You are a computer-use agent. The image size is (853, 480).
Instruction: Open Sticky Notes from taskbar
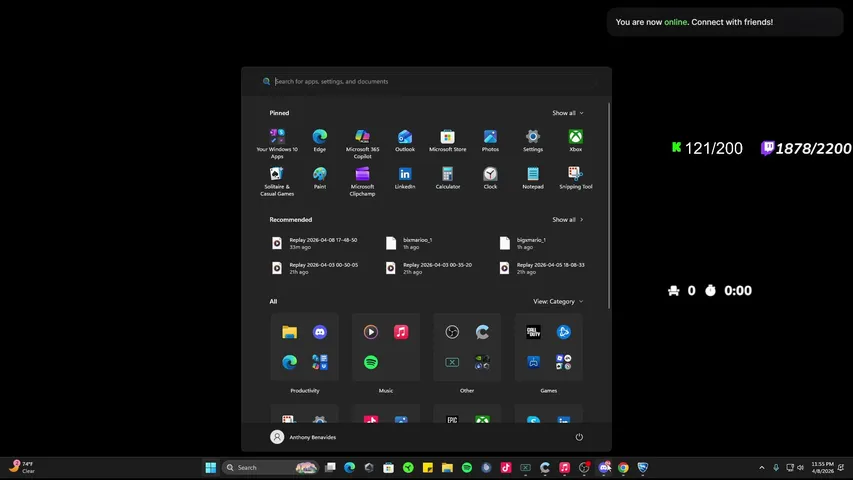pos(428,467)
